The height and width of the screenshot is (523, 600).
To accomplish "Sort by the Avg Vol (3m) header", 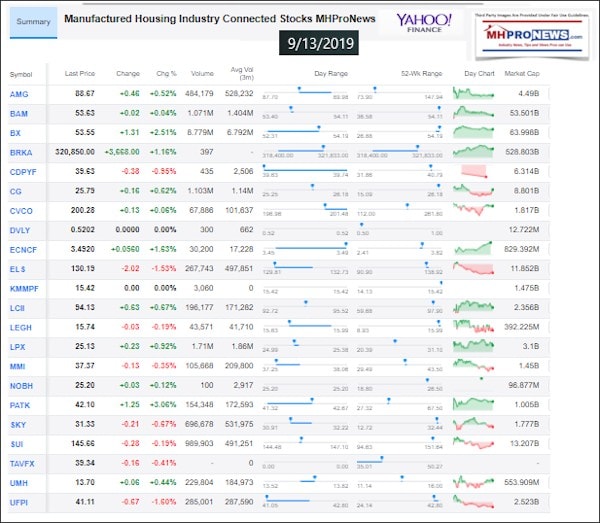I will click(242, 73).
